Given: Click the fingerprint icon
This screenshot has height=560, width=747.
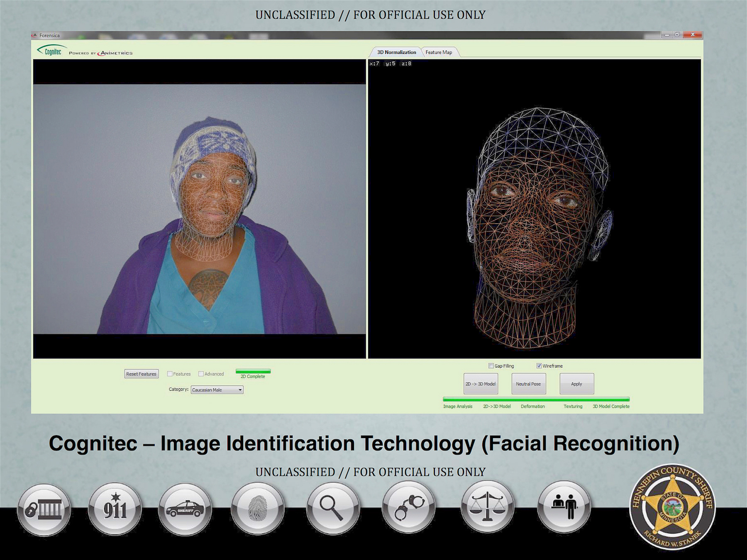Looking at the screenshot, I should click(258, 509).
